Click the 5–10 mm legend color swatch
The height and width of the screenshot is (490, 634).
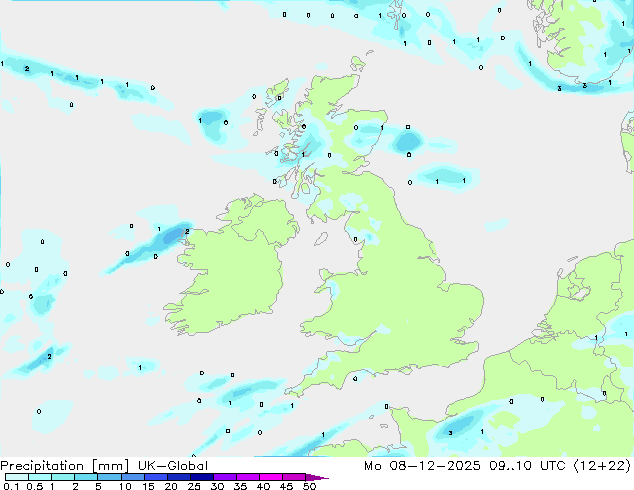coord(109,477)
